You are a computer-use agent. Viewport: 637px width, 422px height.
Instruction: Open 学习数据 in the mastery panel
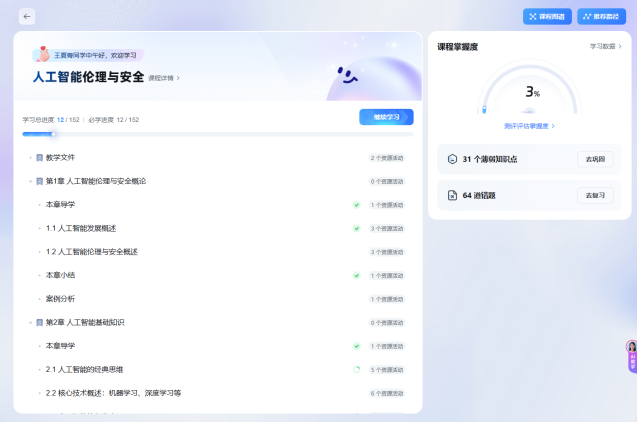pyautogui.click(x=605, y=47)
